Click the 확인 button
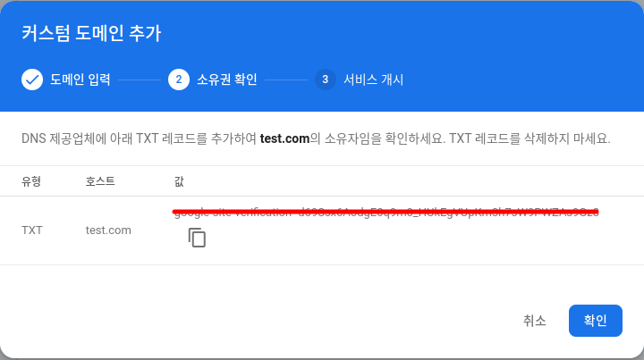Viewport: 644px width, 360px height. pos(595,320)
